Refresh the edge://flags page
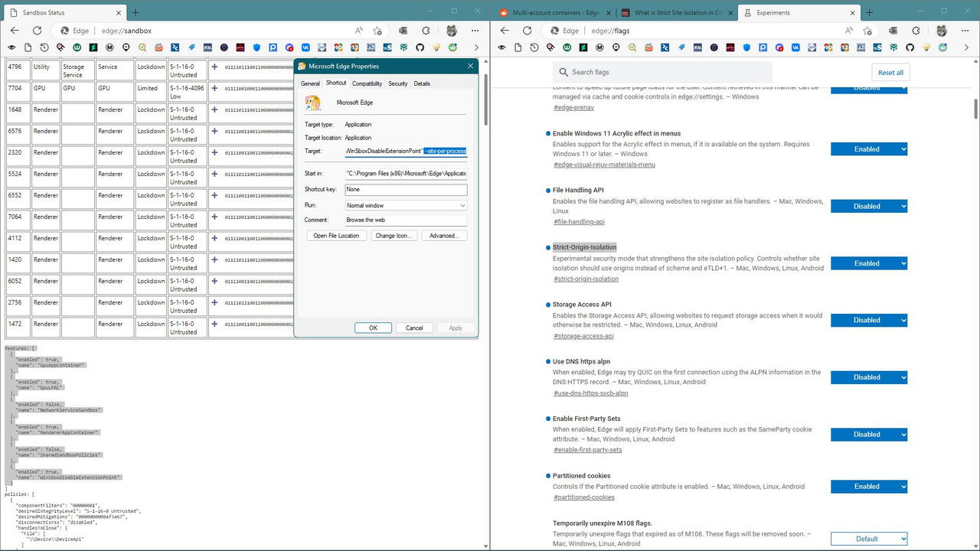The height and width of the screenshot is (551, 980). 527,31
